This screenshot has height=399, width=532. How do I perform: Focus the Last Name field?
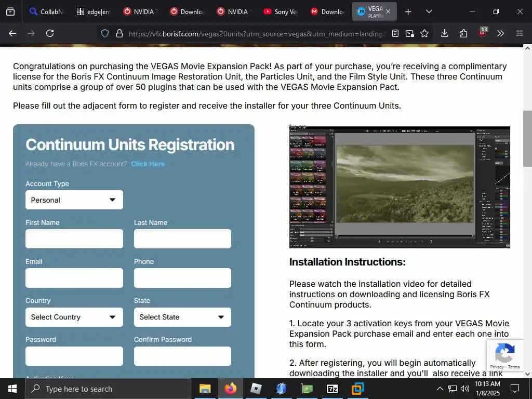(x=182, y=238)
